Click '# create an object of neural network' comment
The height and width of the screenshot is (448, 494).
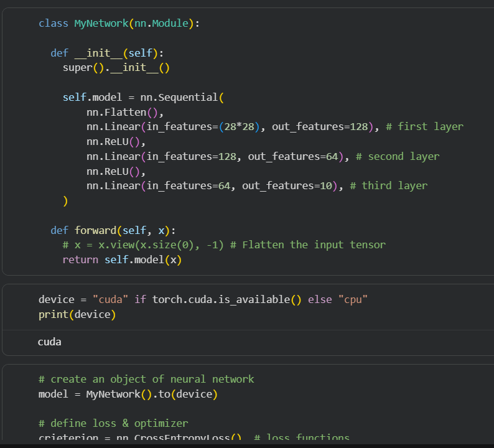tap(146, 379)
